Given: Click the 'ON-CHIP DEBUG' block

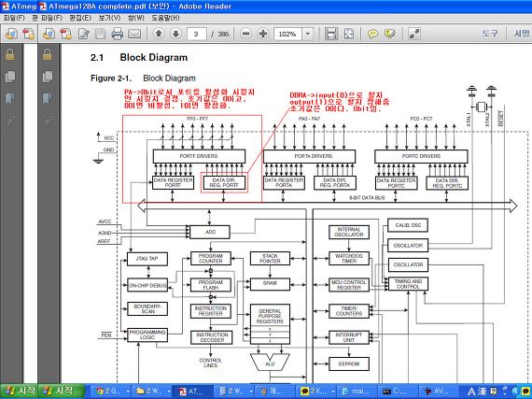Looking at the screenshot, I should pos(147,286).
